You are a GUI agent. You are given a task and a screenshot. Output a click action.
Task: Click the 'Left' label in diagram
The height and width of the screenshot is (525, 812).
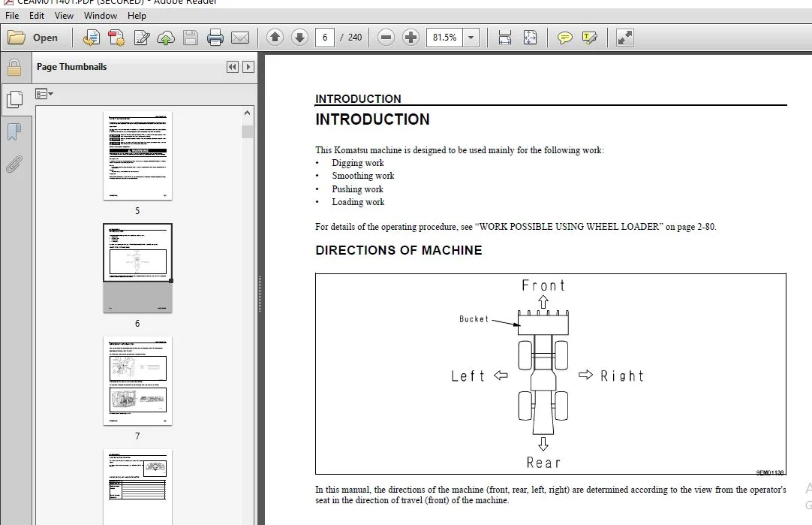(x=468, y=376)
